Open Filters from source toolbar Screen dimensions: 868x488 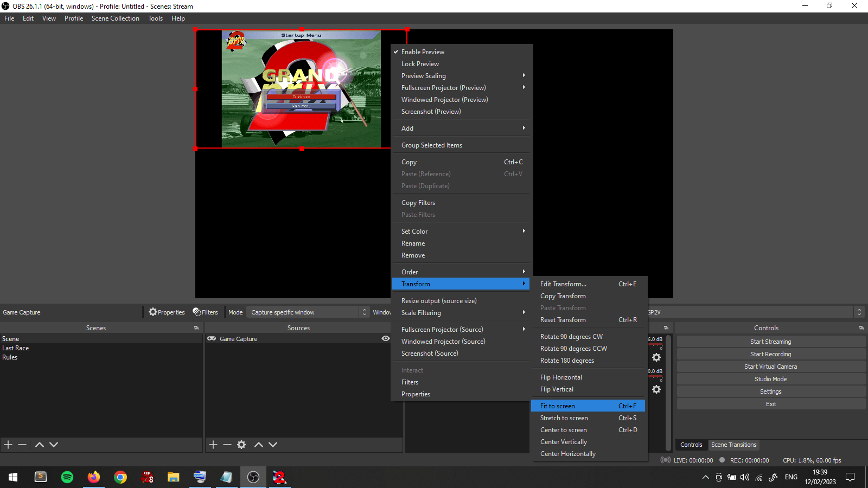click(x=205, y=312)
